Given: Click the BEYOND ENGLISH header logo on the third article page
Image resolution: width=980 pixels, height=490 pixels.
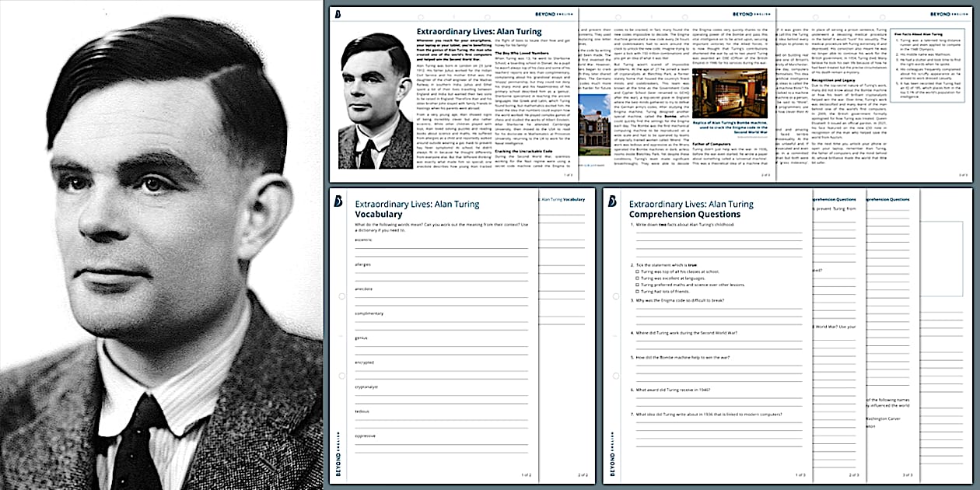Looking at the screenshot, I should [950, 13].
